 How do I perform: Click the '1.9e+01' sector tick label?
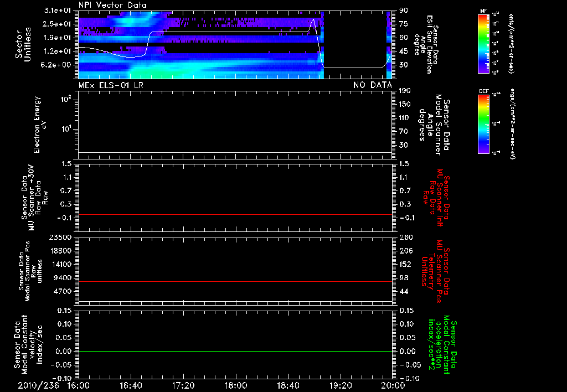pos(57,38)
